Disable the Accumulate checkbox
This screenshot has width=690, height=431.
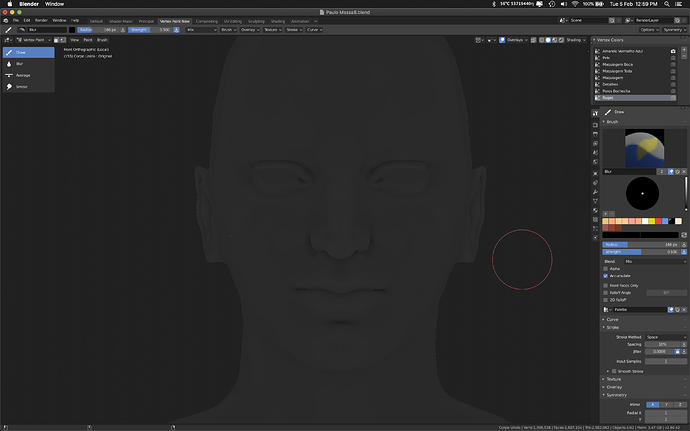tap(606, 276)
